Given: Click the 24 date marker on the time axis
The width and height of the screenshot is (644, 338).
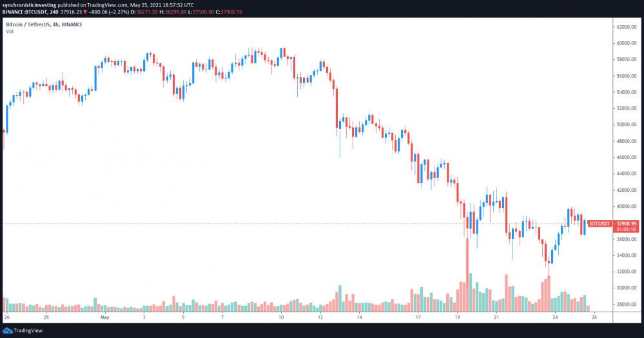Looking at the screenshot, I should [x=555, y=317].
